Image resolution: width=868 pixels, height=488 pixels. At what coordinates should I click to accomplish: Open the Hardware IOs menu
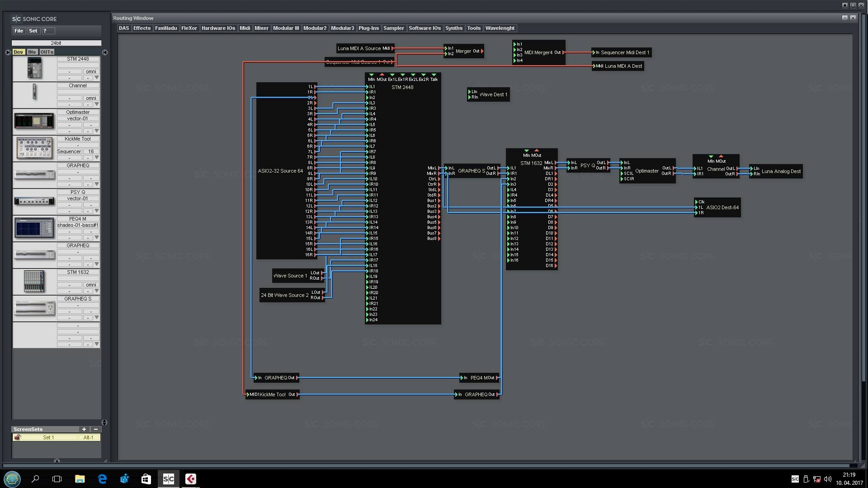point(218,28)
